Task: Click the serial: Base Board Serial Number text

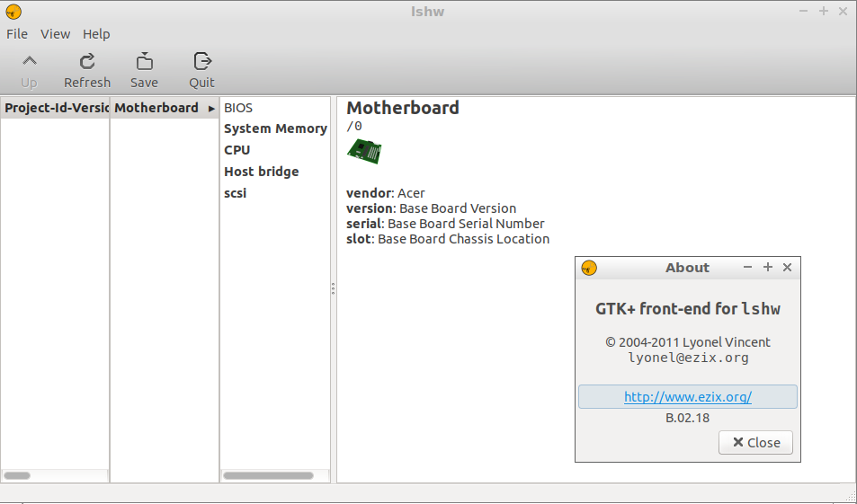Action: click(445, 224)
